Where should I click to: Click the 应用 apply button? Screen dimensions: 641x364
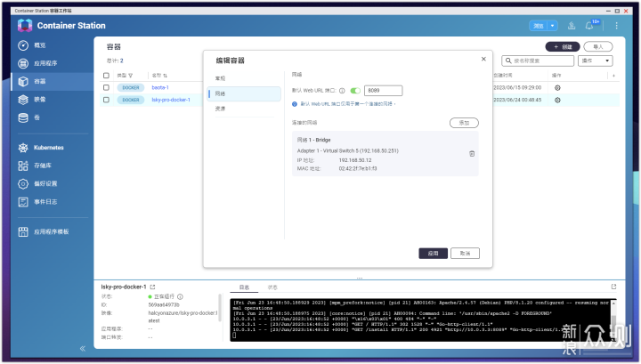coord(433,254)
